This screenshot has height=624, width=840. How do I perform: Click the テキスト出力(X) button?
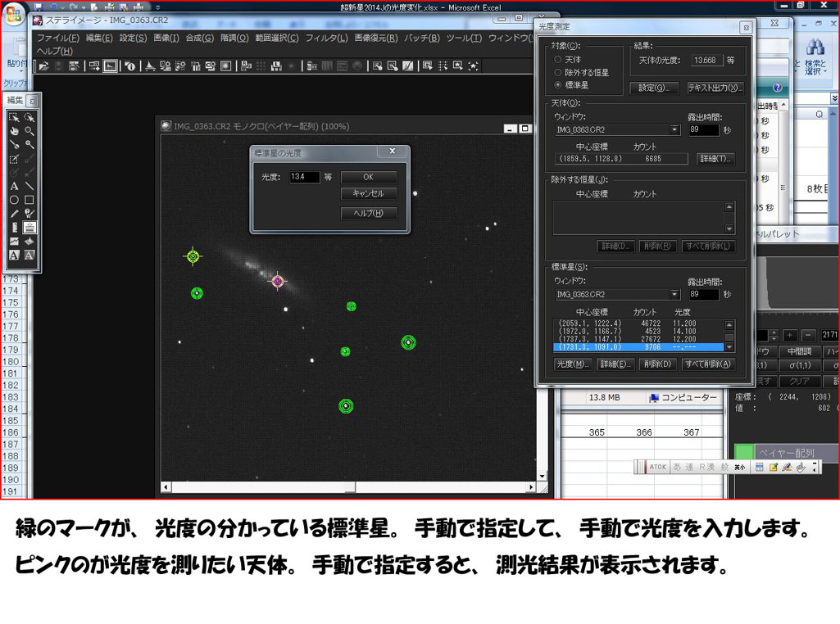[x=715, y=88]
